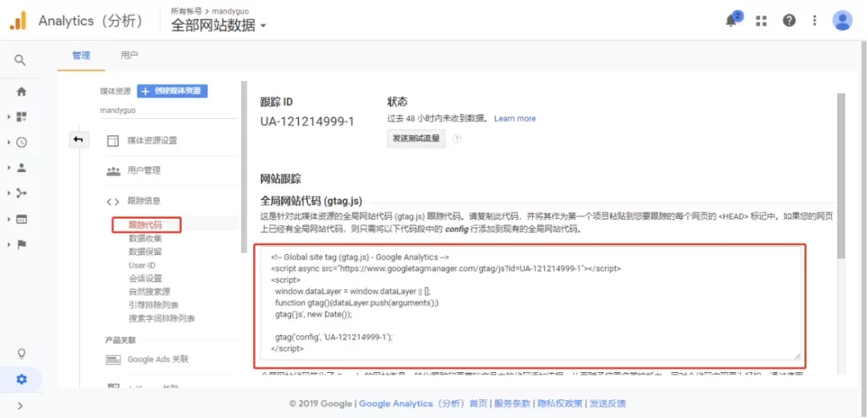
Task: Expand the Acquisition section arrow
Action: click(x=9, y=193)
